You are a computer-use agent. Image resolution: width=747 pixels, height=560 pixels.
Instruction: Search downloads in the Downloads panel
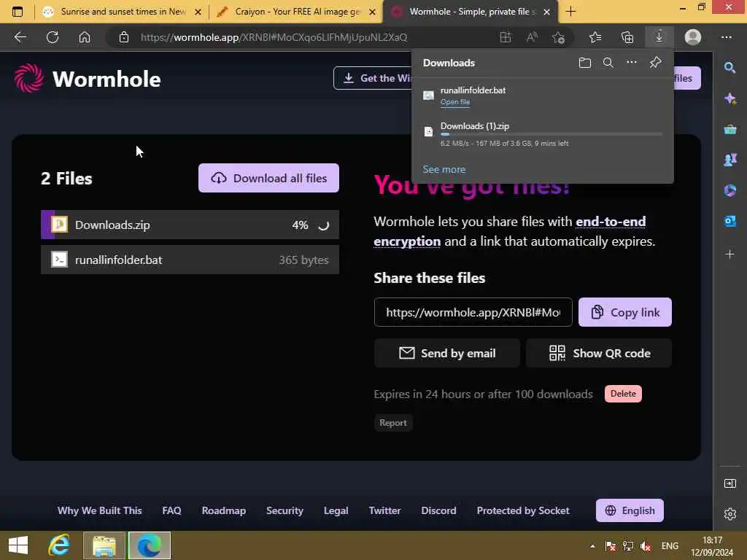point(608,63)
